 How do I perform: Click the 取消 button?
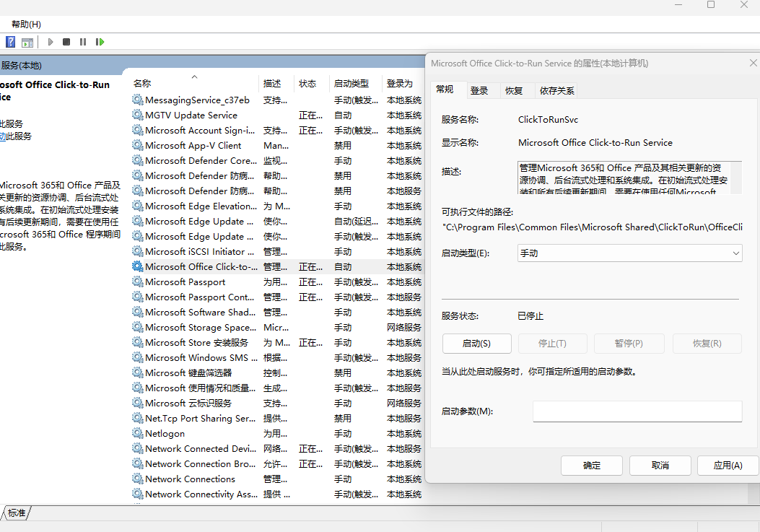pyautogui.click(x=660, y=466)
